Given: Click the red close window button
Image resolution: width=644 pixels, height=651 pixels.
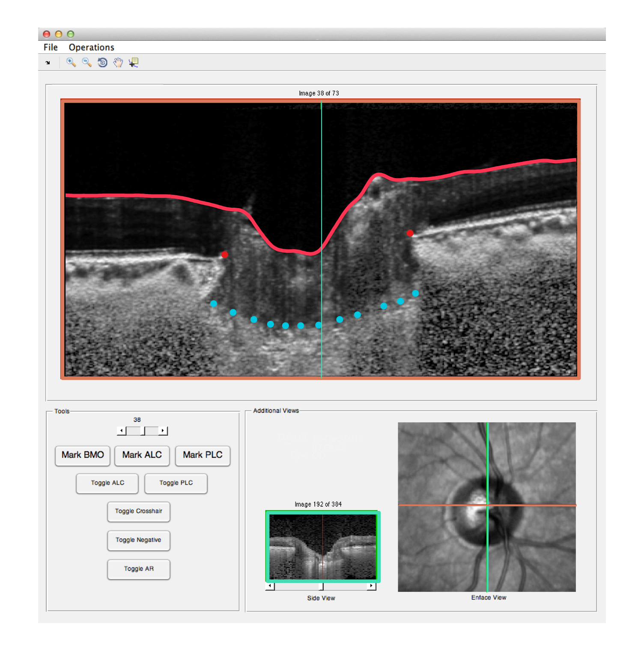Looking at the screenshot, I should (47, 34).
